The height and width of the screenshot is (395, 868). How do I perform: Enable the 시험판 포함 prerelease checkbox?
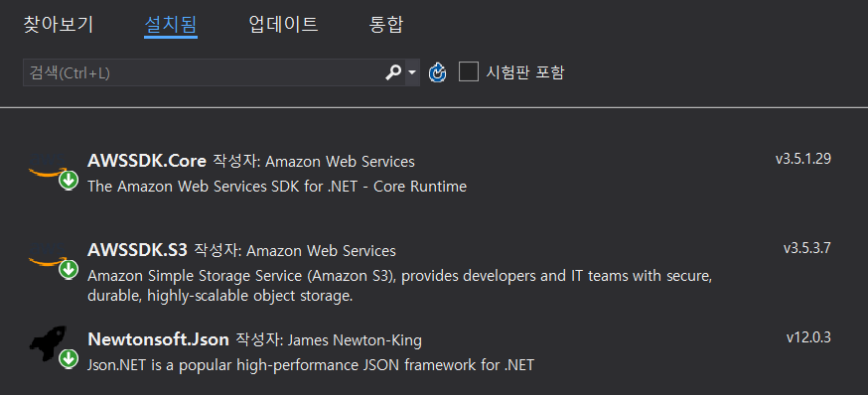click(x=469, y=71)
